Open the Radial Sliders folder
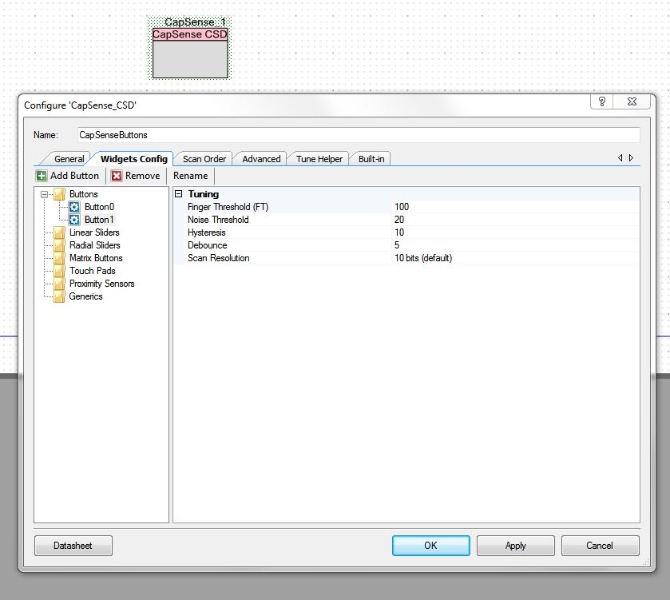 tap(94, 246)
